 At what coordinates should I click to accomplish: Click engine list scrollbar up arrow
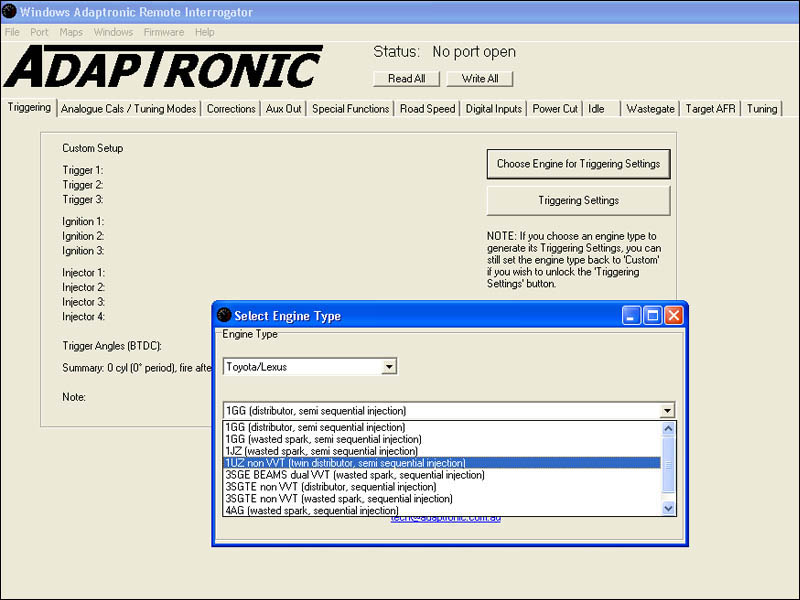(x=668, y=428)
